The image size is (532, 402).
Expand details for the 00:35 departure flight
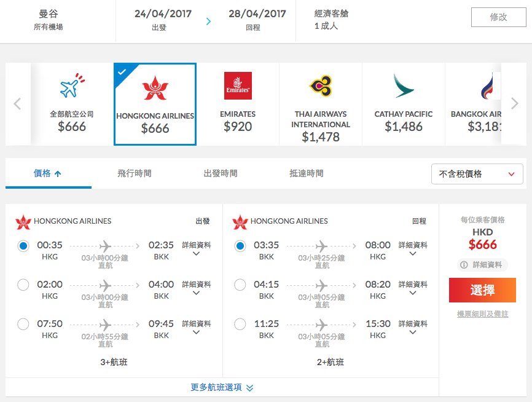coord(196,249)
